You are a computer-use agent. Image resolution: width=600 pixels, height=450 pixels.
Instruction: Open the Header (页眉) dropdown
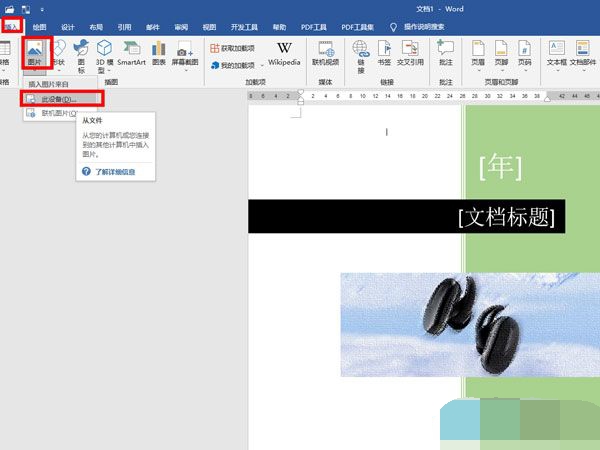pos(479,55)
